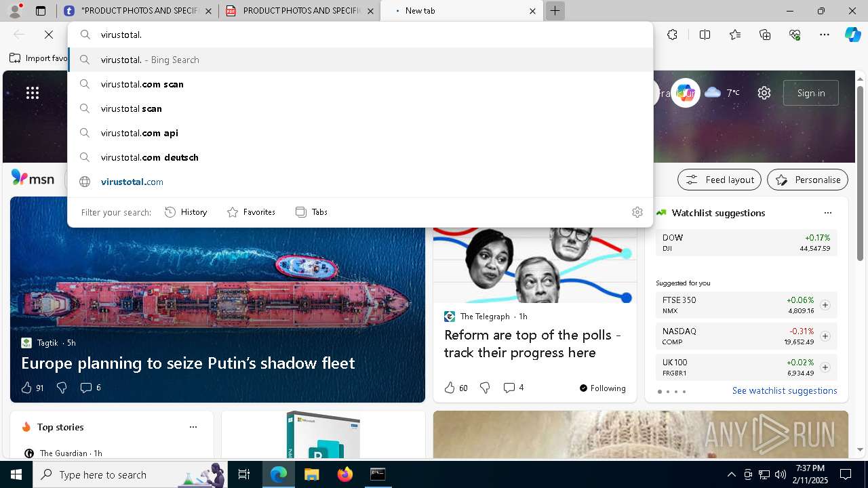Open Windows Start menu

pos(16,474)
